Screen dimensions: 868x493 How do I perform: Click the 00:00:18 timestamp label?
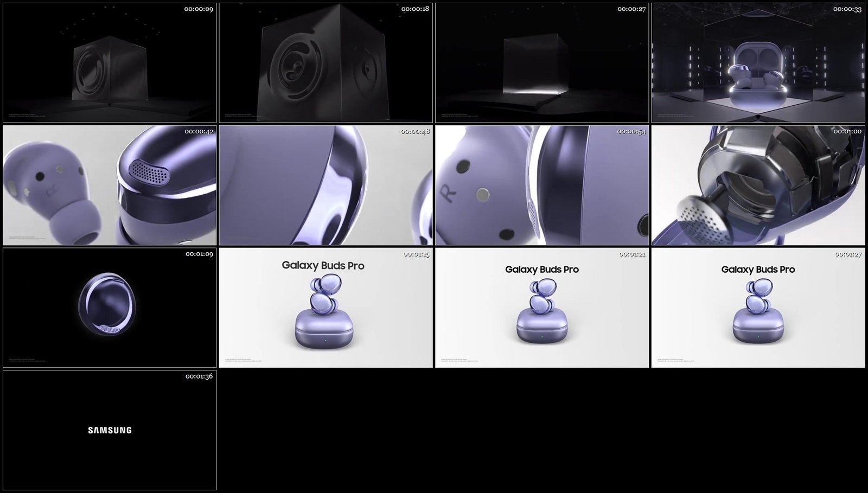pyautogui.click(x=415, y=9)
